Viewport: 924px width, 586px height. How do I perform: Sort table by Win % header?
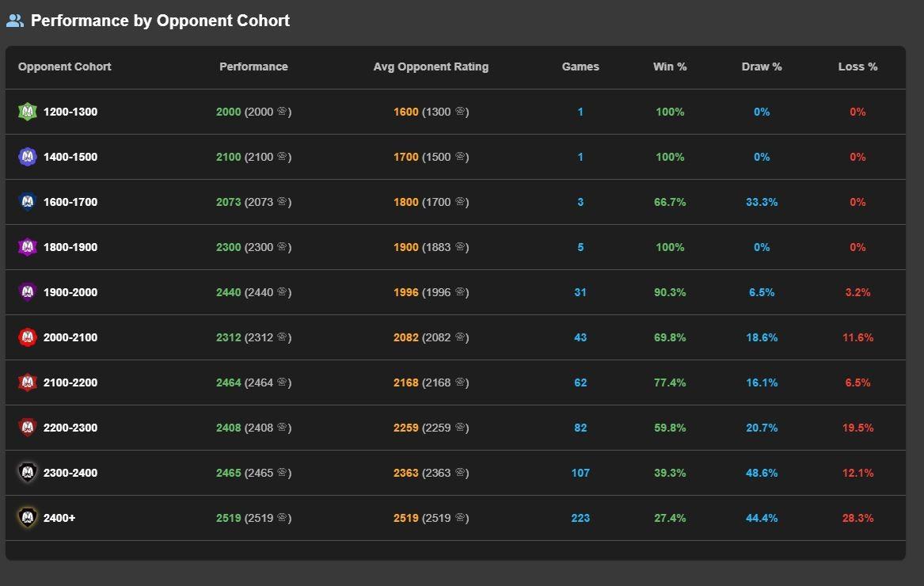(670, 67)
